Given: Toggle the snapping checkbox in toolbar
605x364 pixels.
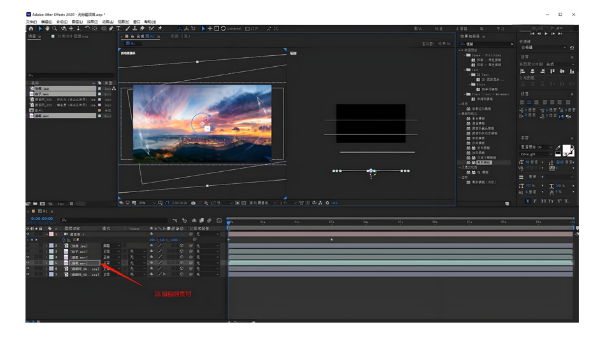Looking at the screenshot, I should tap(247, 29).
